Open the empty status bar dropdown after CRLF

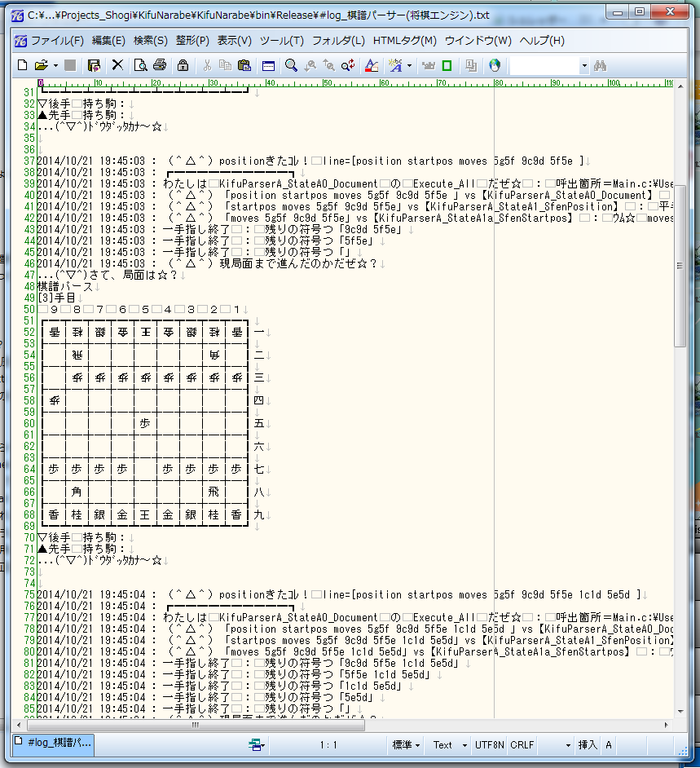568,745
